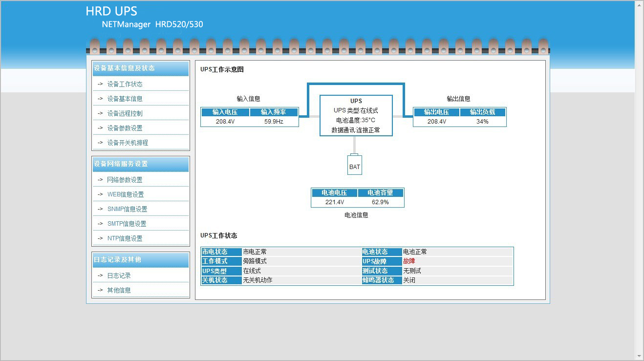Viewport: 644px width, 361px height.
Task: Open 设备参数设置 in sidebar
Action: point(125,128)
